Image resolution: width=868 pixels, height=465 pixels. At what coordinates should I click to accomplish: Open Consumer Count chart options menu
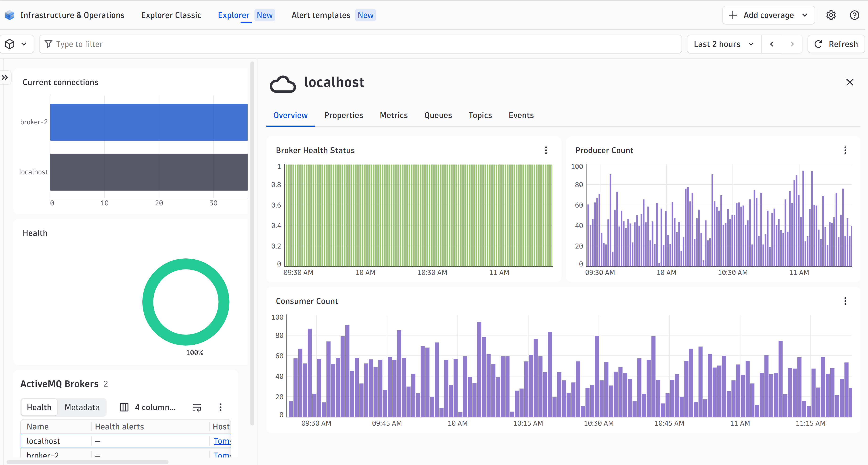click(x=845, y=301)
